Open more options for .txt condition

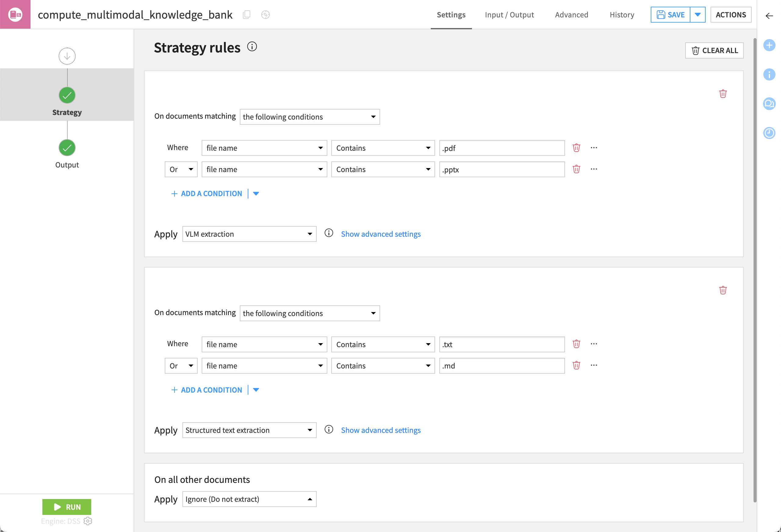[594, 344]
